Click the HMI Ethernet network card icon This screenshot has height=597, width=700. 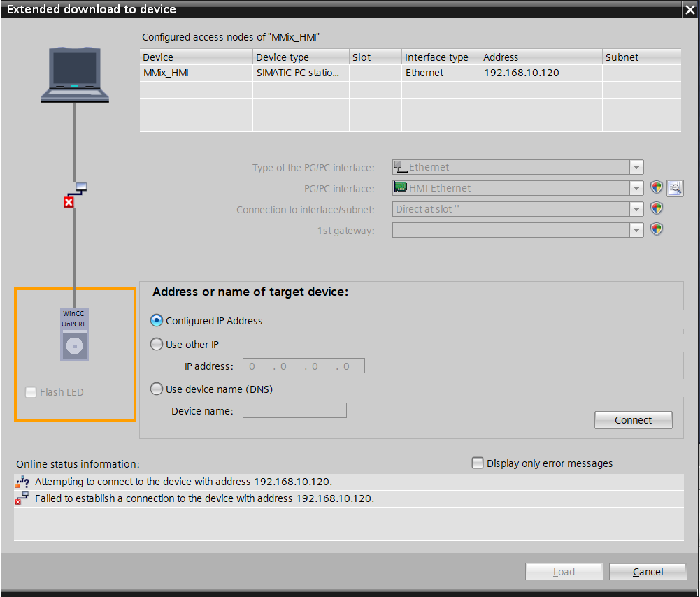[x=401, y=187]
